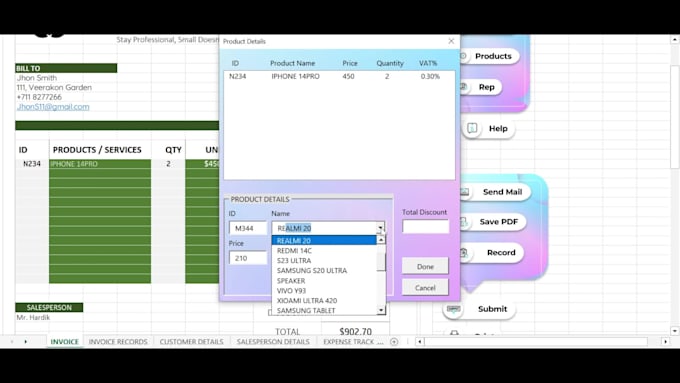The image size is (680, 383).
Task: Click IPHONE 14PRO in dialog list
Action: click(295, 76)
